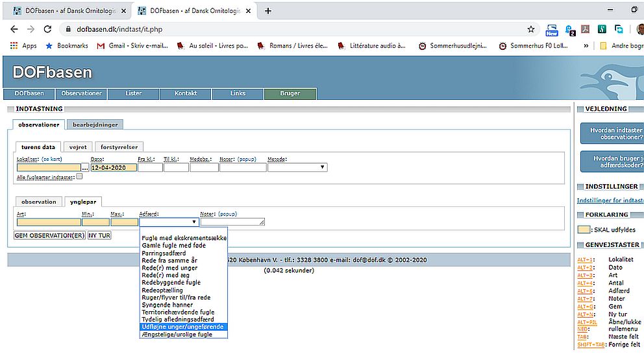Select the turens data tab
The image size is (644, 354).
(38, 147)
